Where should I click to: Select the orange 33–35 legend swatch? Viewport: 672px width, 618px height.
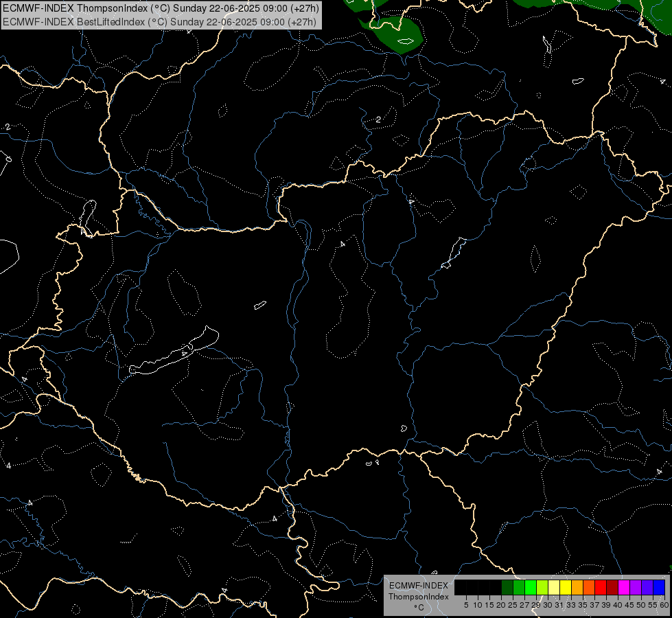point(577,587)
